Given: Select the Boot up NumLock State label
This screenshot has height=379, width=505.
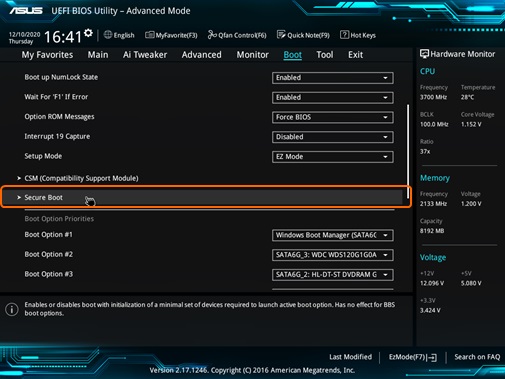Looking at the screenshot, I should 61,77.
